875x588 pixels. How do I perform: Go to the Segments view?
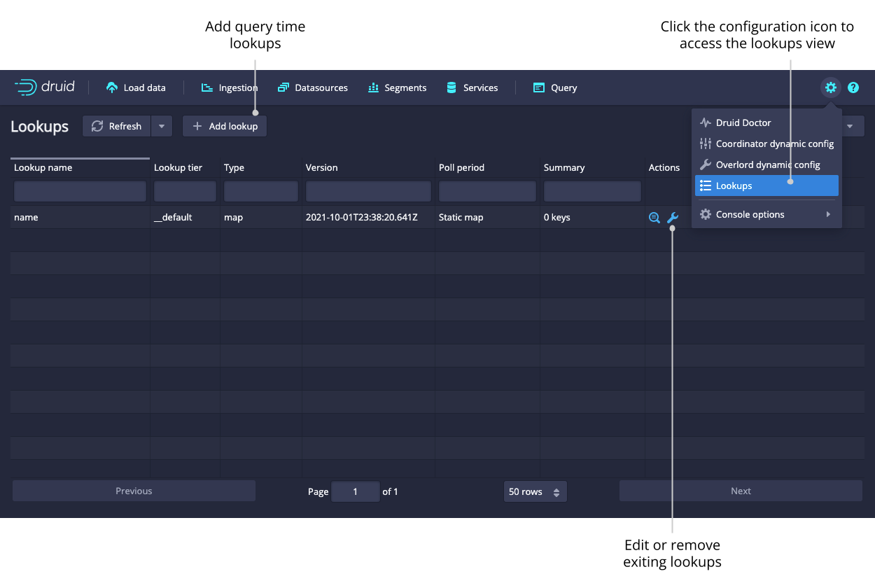[x=397, y=87]
